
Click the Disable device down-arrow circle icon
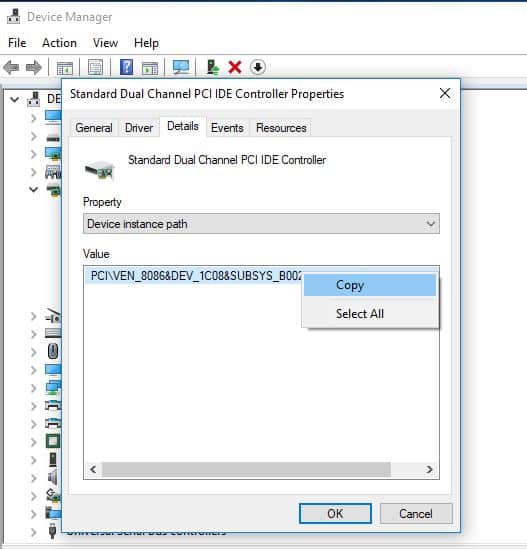click(x=258, y=67)
